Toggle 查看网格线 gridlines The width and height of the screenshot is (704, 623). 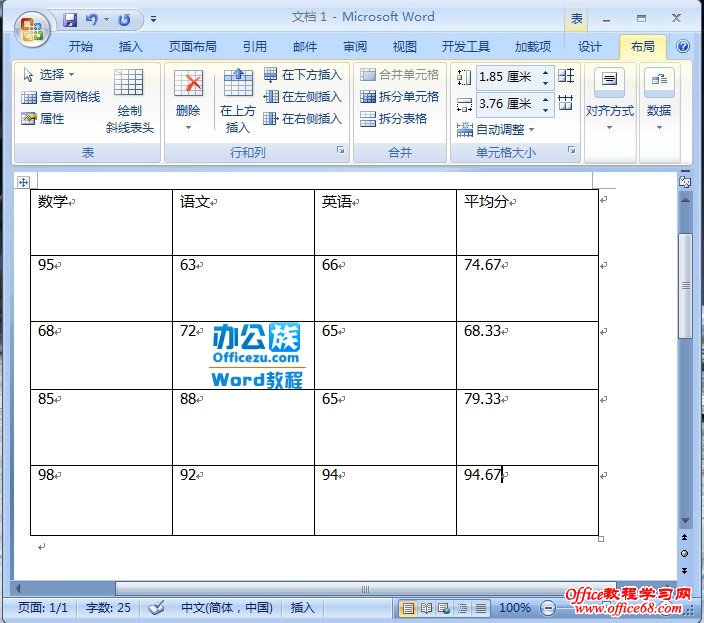tap(61, 97)
